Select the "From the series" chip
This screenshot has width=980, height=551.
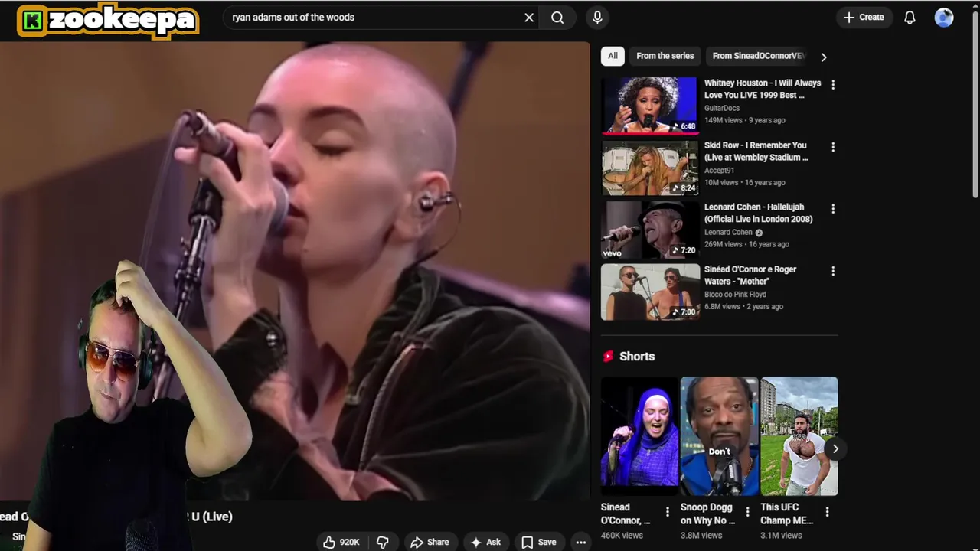tap(665, 56)
